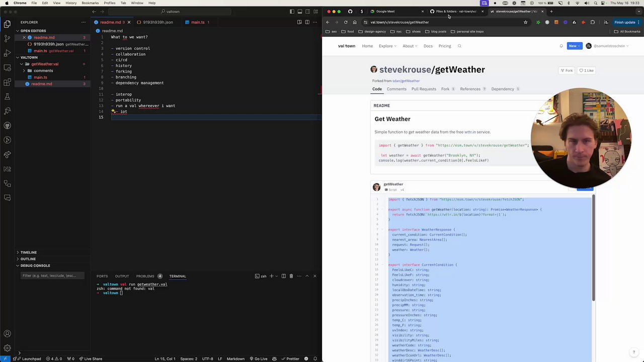Viewport: 644px width, 362px height.
Task: Switch to the Problems panel tab
Action: 149,276
